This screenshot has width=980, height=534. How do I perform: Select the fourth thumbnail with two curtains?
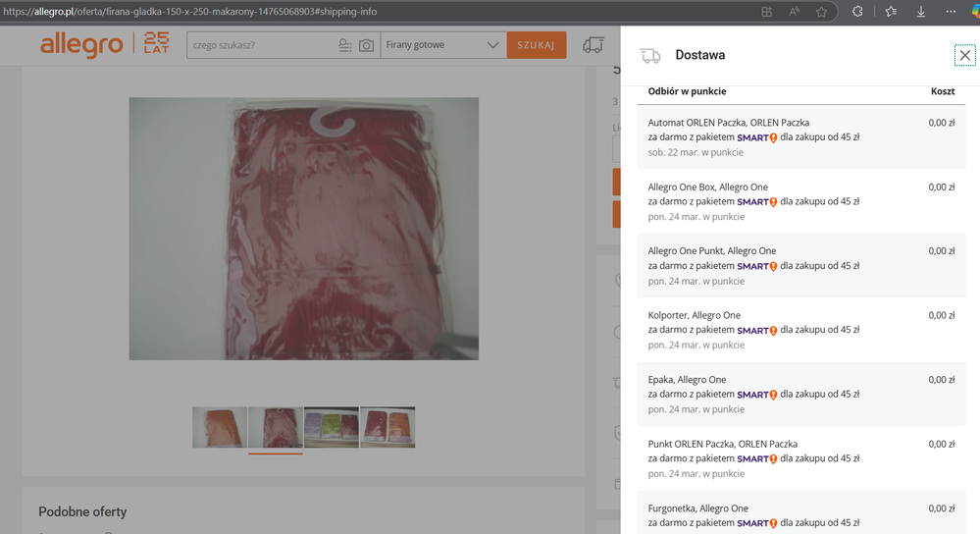(387, 427)
